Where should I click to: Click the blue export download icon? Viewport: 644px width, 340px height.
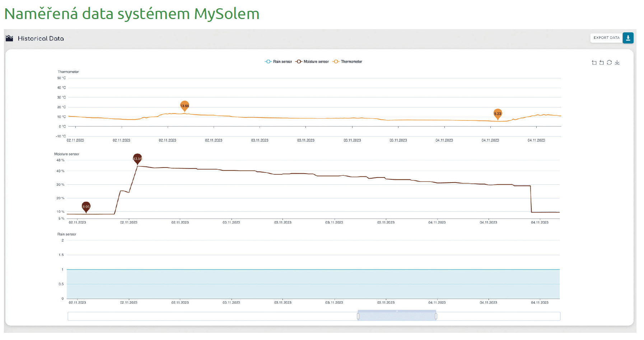pyautogui.click(x=628, y=38)
